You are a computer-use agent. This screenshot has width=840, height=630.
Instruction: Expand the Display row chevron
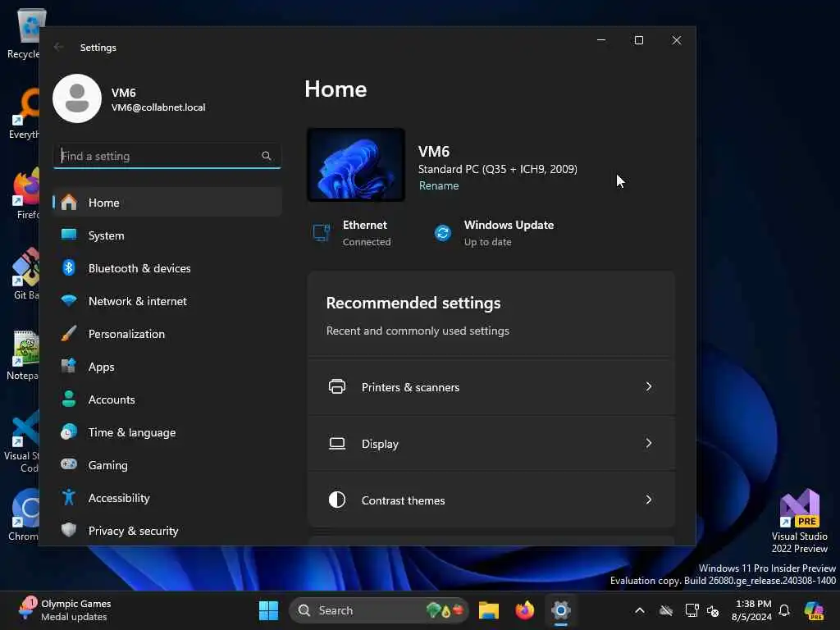point(649,443)
